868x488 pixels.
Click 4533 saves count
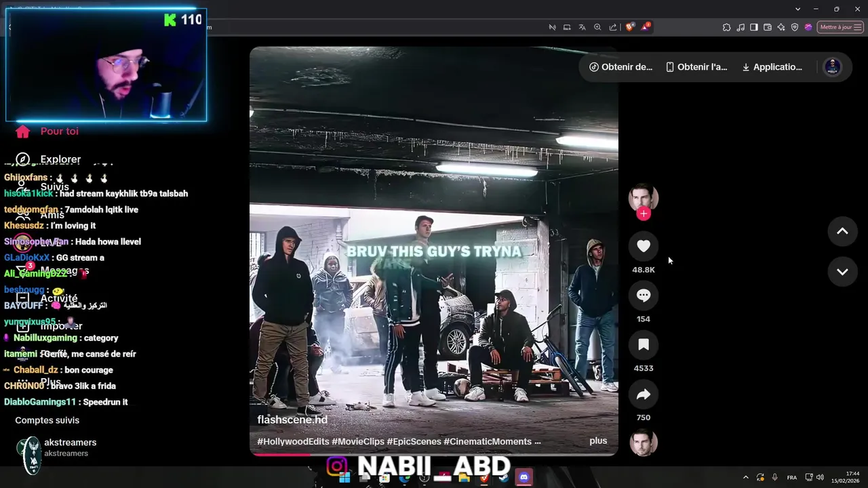(644, 368)
